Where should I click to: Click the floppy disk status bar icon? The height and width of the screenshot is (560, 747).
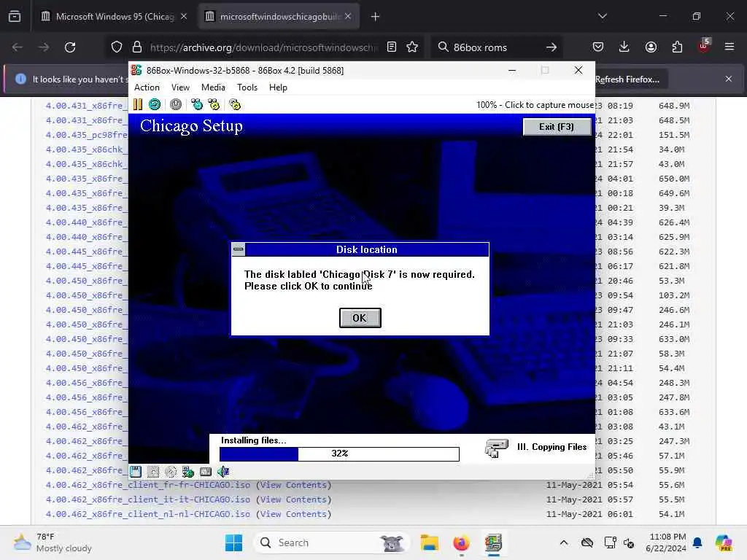tap(136, 472)
